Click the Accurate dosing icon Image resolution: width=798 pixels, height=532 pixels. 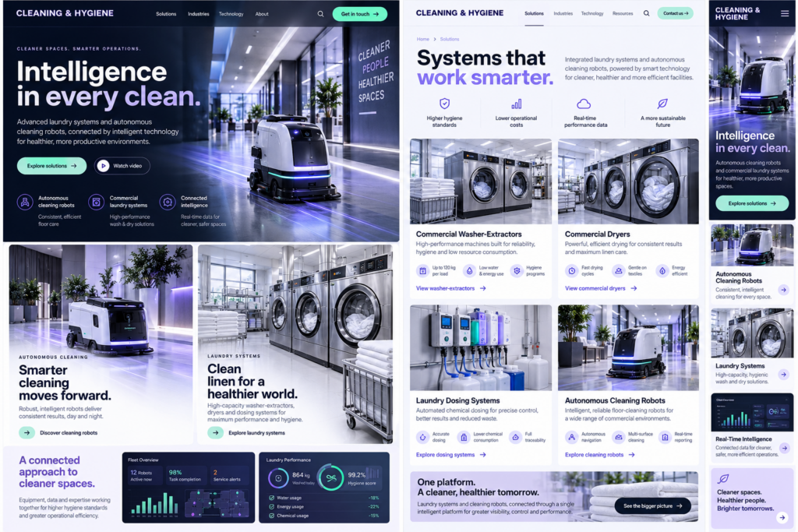click(422, 437)
